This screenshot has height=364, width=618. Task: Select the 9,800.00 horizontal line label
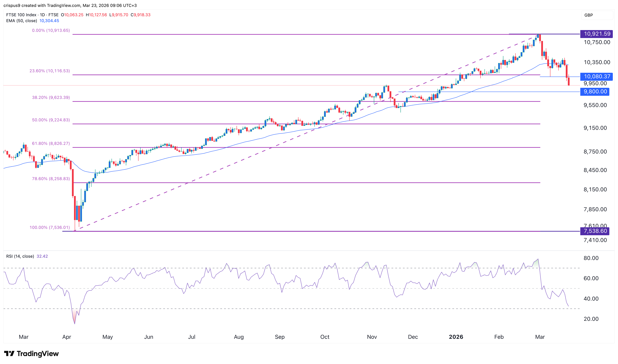pyautogui.click(x=595, y=92)
